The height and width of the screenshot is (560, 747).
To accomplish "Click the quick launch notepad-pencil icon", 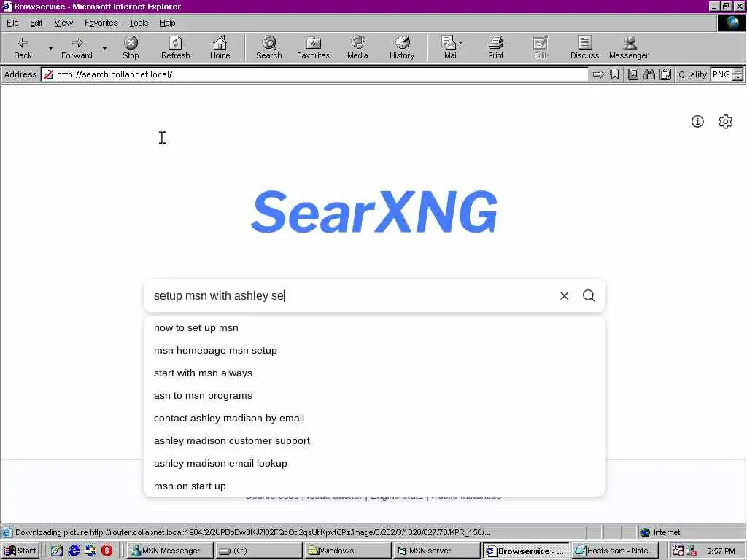I will click(x=57, y=551).
